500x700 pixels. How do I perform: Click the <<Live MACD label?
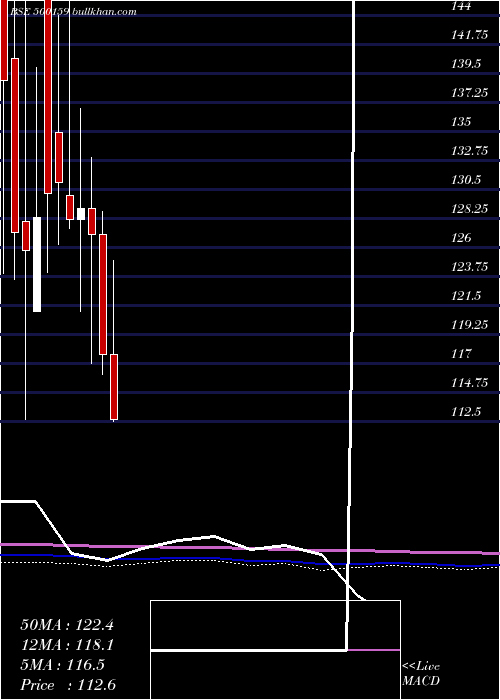[421, 674]
